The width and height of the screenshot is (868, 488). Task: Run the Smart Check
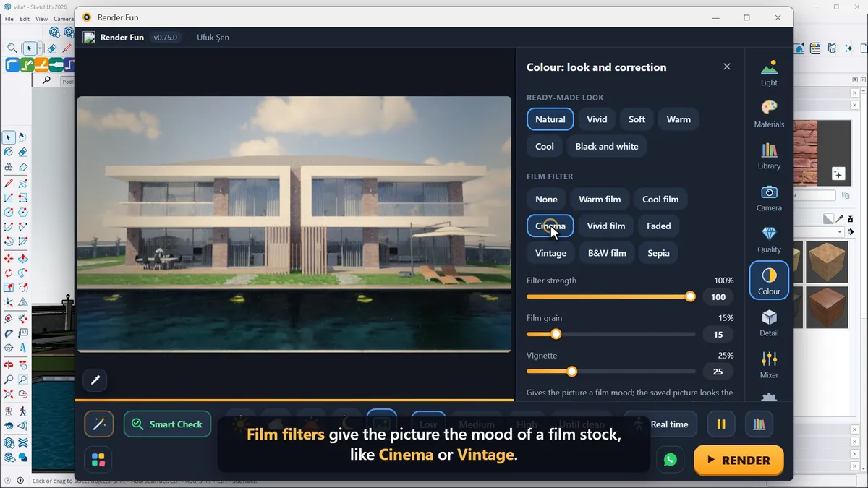click(167, 424)
